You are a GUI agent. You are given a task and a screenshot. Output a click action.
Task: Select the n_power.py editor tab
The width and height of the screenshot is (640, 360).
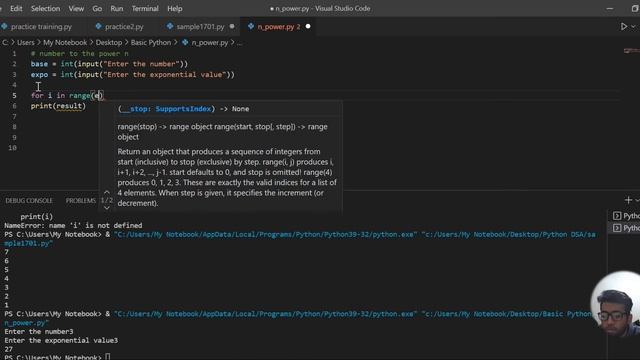(279, 27)
